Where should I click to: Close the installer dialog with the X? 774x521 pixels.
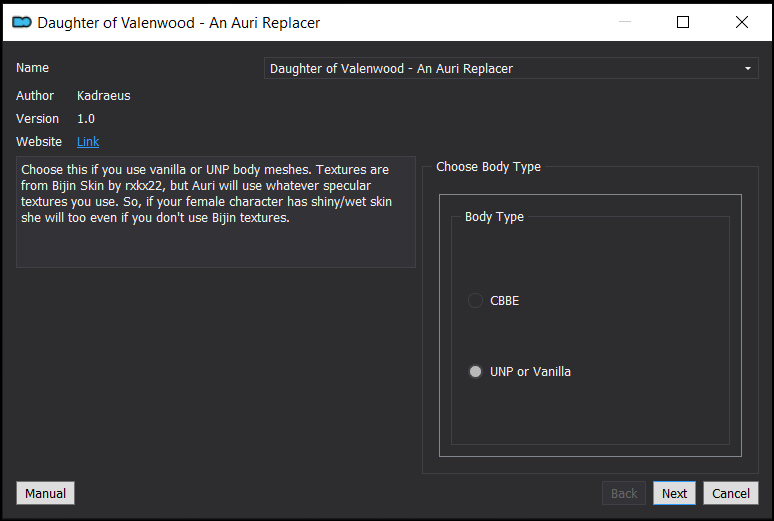tap(741, 22)
